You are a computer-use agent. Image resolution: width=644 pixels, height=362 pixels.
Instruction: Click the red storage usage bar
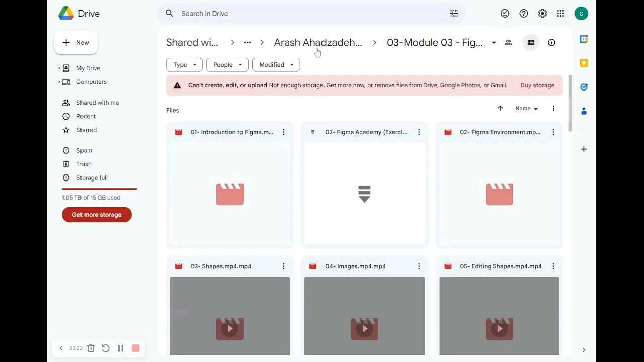[x=99, y=189]
